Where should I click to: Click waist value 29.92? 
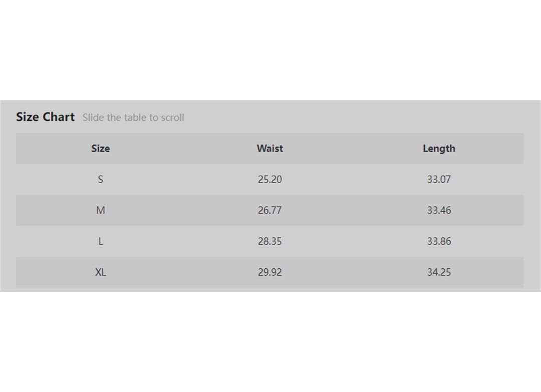270,272
